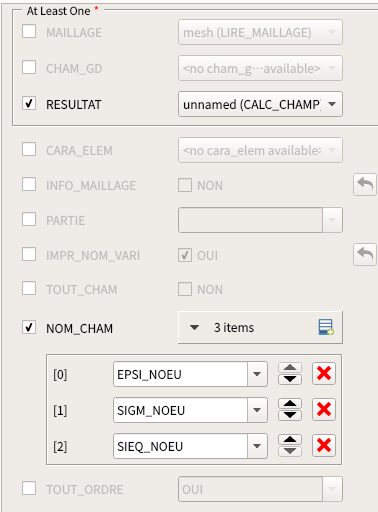Viewport: 378px width, 512px height.
Task: Move EPSI_NOEU down in the list
Action: coord(290,379)
